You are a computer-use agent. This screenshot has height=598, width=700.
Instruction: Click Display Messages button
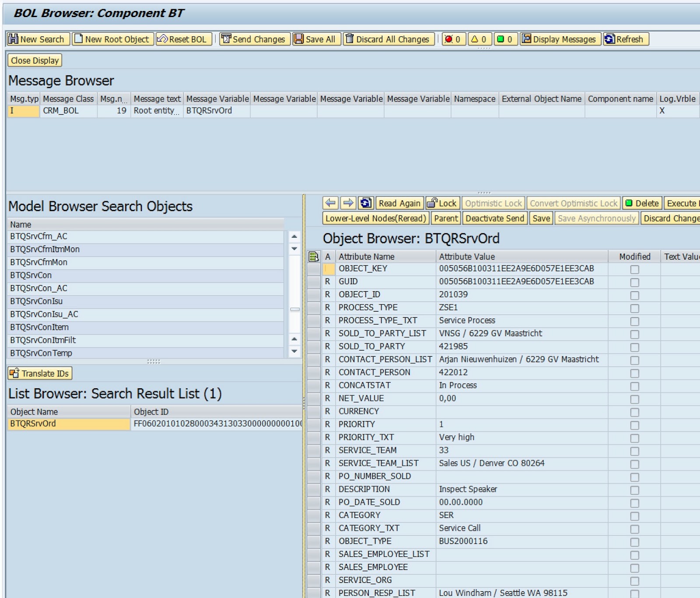[560, 39]
